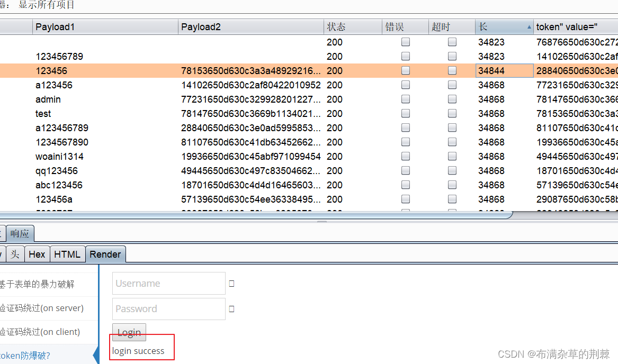Click the login success message text
The width and height of the screenshot is (618, 364).
(x=138, y=351)
